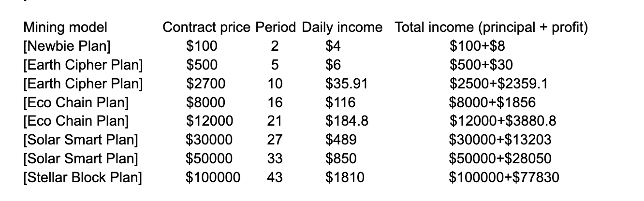This screenshot has width=644, height=201.
Task: Click the period value 43
Action: (x=275, y=177)
